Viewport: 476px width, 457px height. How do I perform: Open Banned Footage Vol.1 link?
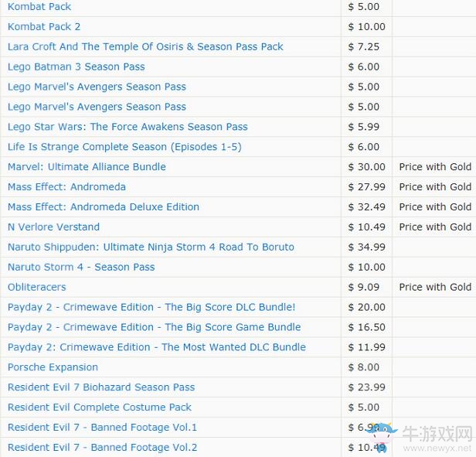coord(102,428)
